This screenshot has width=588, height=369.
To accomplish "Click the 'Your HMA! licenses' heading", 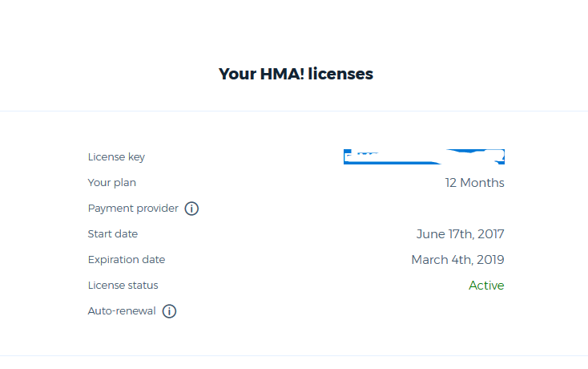I will (x=296, y=75).
